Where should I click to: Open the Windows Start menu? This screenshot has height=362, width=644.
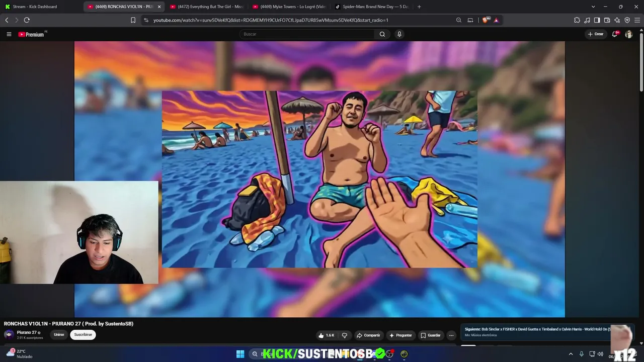[x=240, y=354]
